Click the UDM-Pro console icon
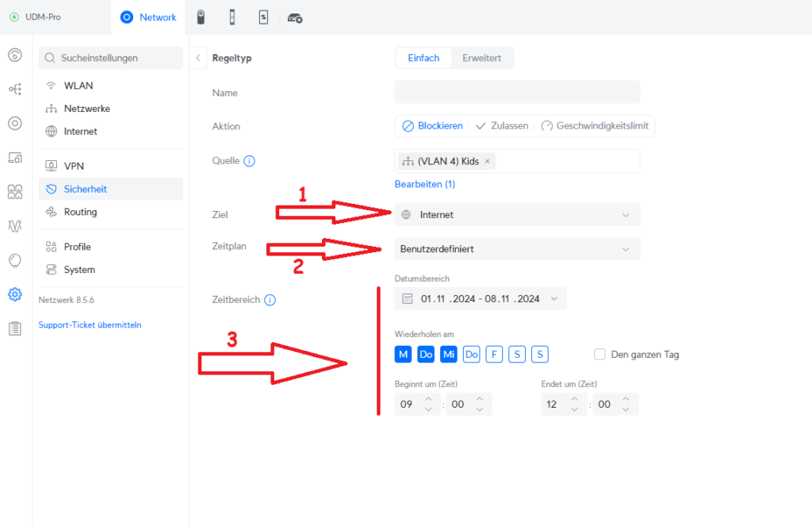Image resolution: width=812 pixels, height=526 pixels. (x=14, y=17)
